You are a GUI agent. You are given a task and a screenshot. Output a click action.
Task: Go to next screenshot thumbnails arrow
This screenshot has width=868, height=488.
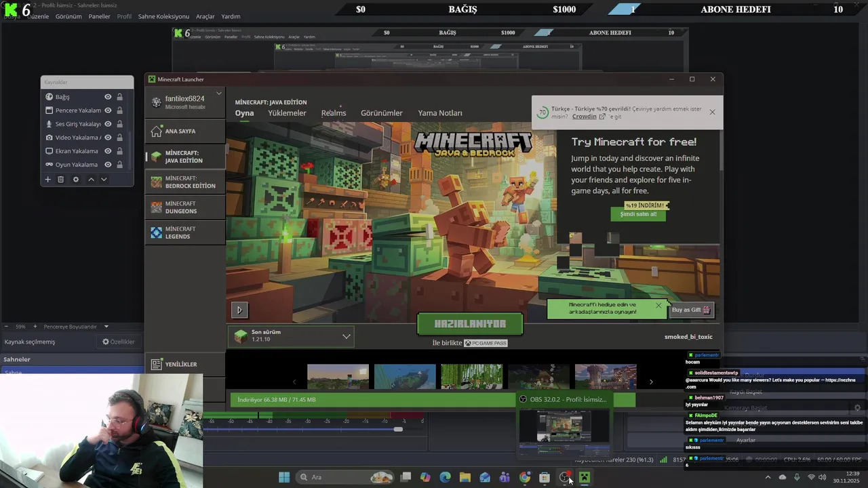click(651, 382)
